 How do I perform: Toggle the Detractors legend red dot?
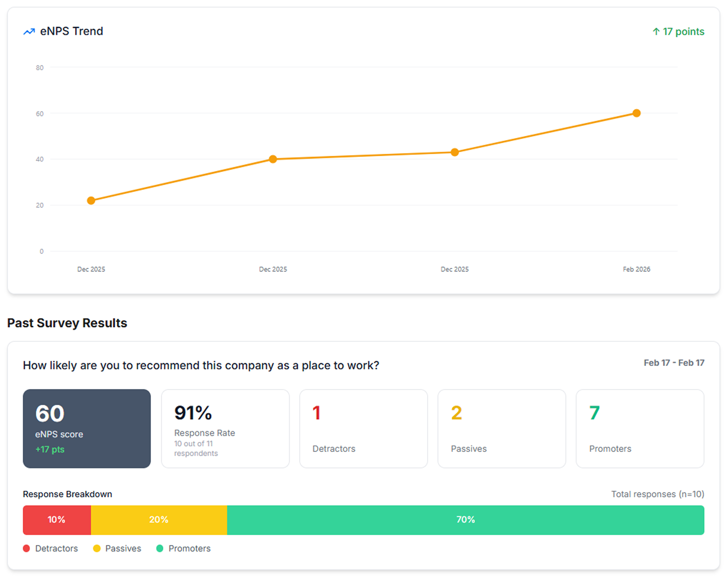click(x=27, y=548)
